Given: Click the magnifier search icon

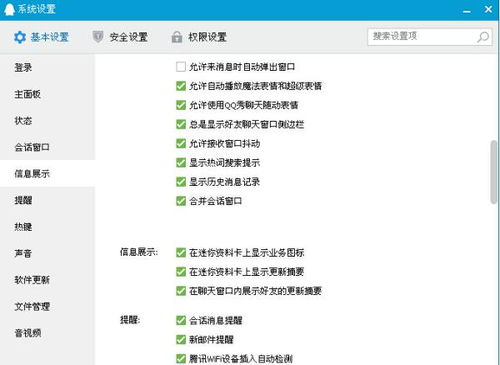Looking at the screenshot, I should (483, 37).
